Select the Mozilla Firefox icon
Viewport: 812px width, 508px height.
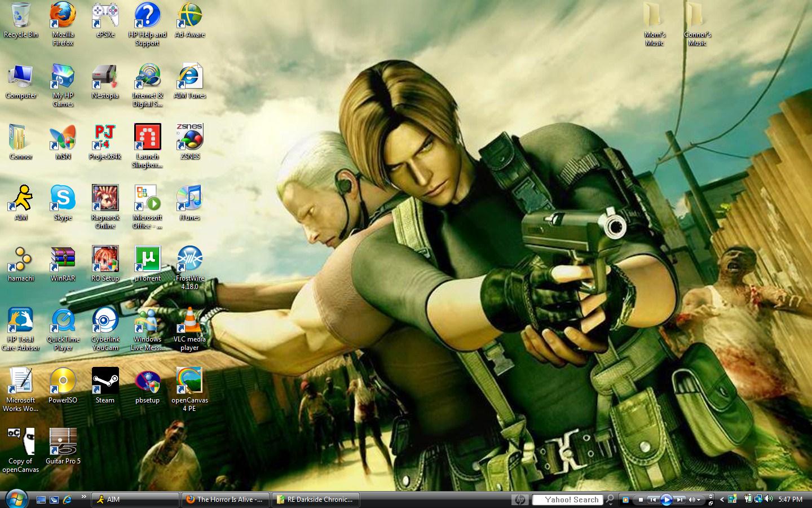click(x=63, y=16)
